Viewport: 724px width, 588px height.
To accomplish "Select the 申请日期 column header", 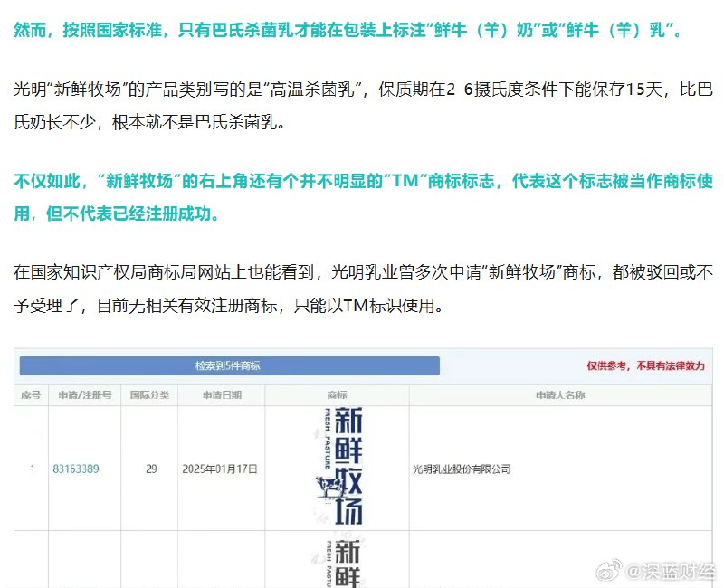I will pyautogui.click(x=222, y=395).
